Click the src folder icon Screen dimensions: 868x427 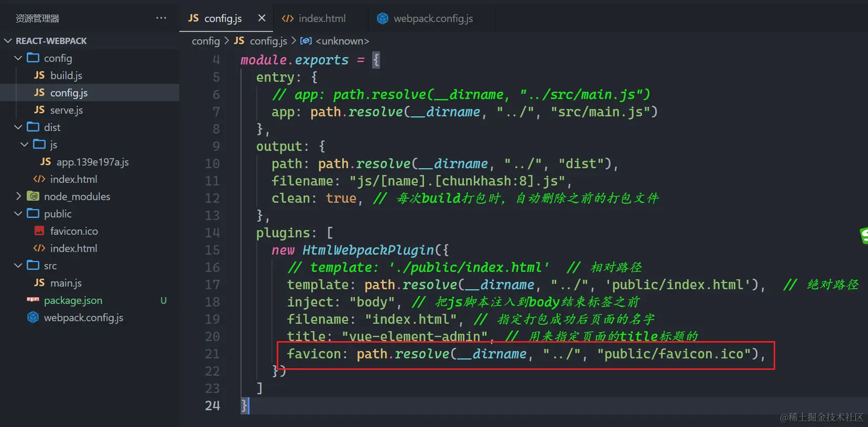(33, 265)
